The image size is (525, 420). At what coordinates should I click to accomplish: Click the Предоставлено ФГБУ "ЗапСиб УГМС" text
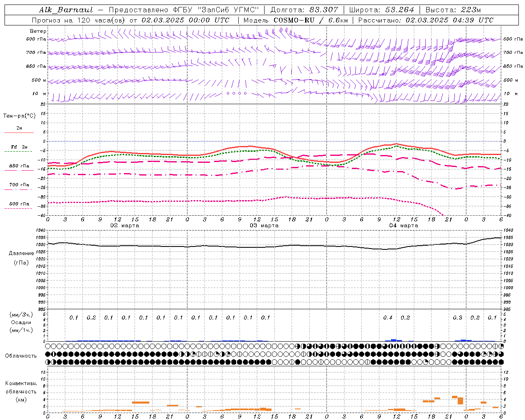(x=184, y=10)
